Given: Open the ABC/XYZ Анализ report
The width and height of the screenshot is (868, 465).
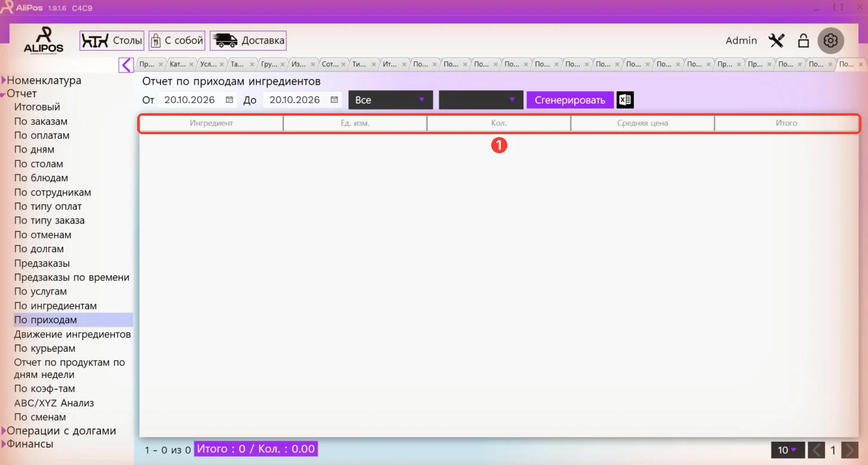Looking at the screenshot, I should click(54, 403).
